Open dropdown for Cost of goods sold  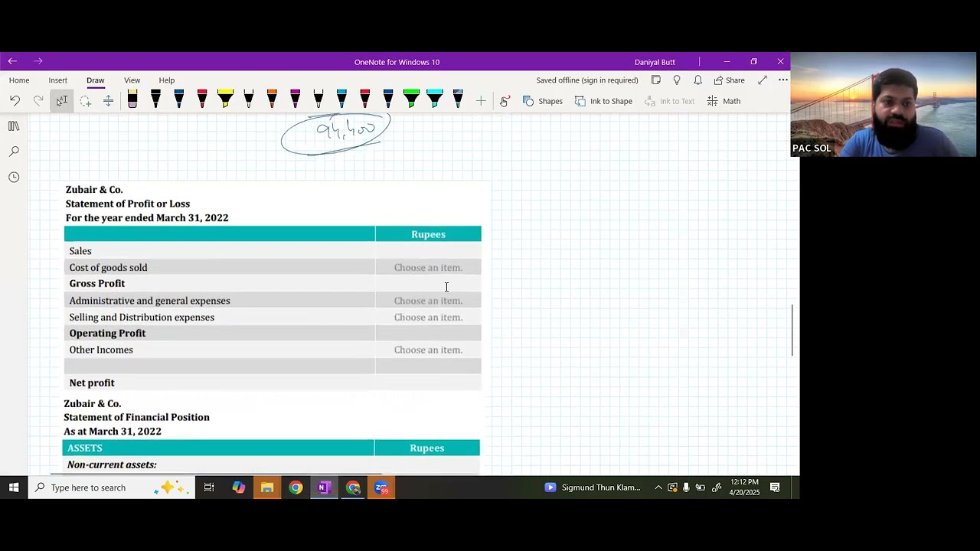pos(428,267)
